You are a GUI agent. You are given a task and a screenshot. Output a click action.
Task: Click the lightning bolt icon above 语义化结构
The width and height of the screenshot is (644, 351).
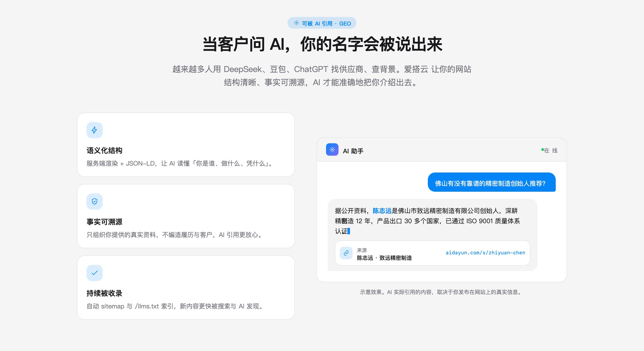95,130
